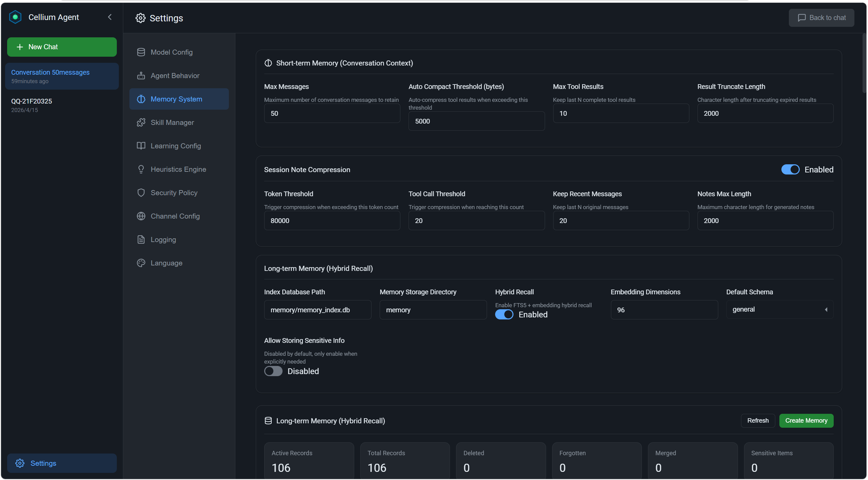
Task: Click Back to chat button
Action: pos(821,18)
